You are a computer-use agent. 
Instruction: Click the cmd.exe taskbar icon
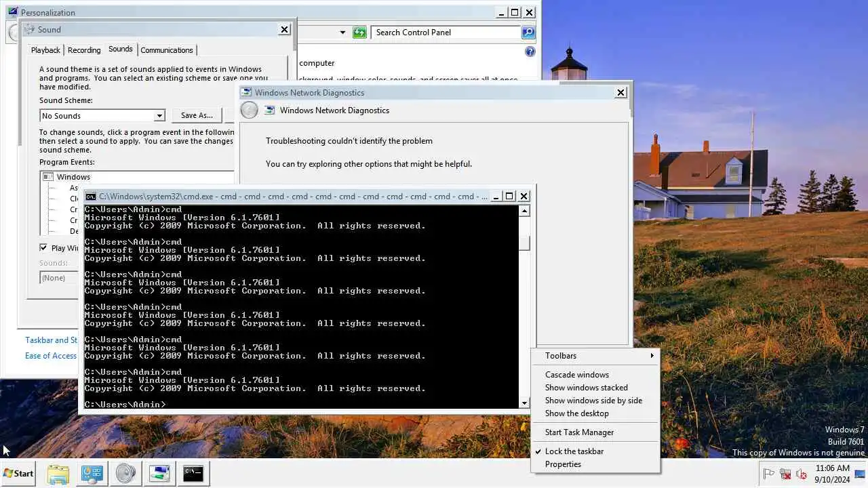pos(193,473)
